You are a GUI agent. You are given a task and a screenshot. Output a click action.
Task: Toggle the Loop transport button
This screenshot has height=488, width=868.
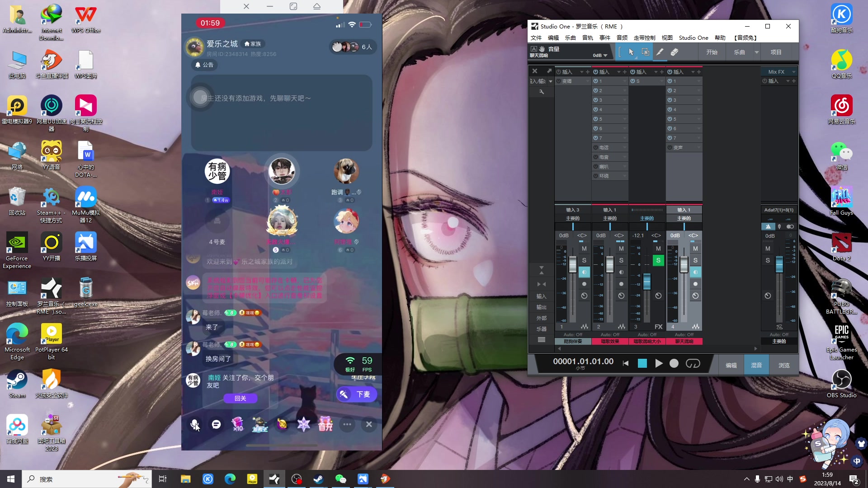pos(693,363)
